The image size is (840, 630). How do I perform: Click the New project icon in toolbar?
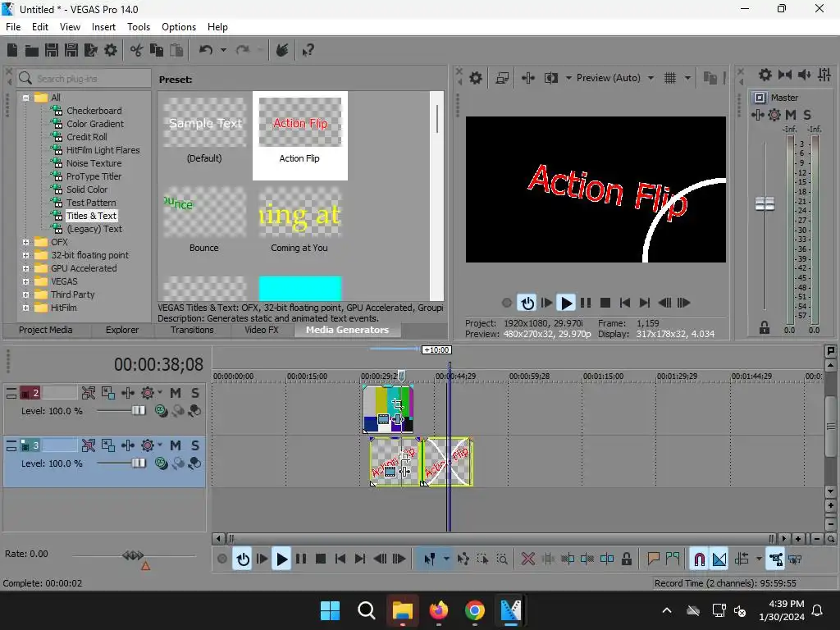(x=12, y=50)
